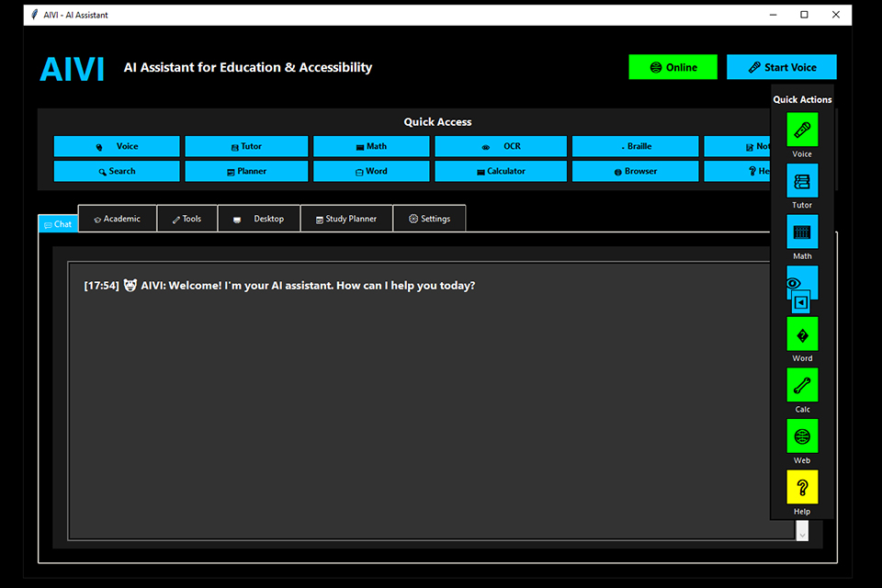
Task: Click the Search button in Quick Access
Action: [117, 170]
